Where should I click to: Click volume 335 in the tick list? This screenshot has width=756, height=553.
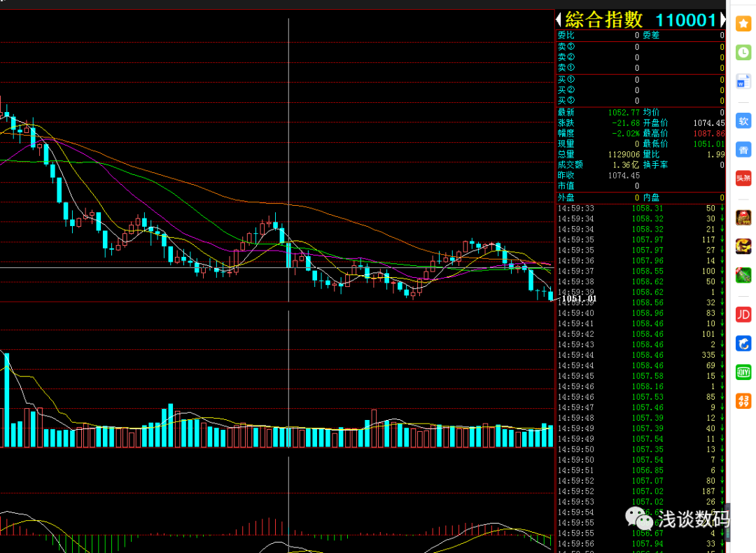click(x=708, y=356)
